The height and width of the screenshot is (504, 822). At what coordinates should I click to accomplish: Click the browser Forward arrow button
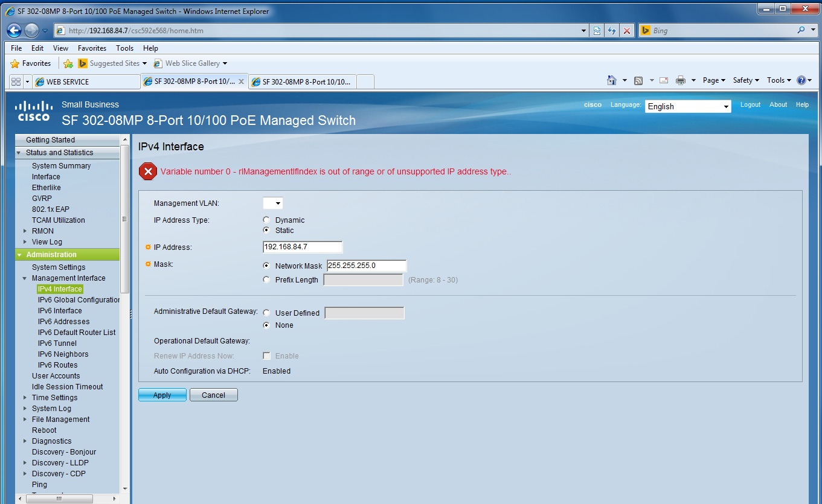[31, 30]
